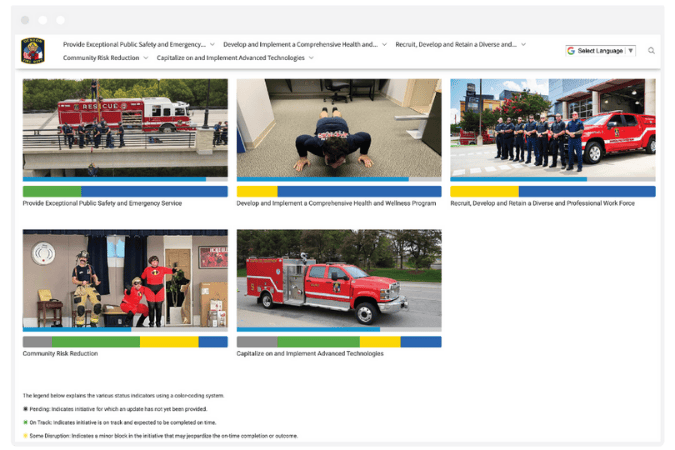This screenshot has height=450, width=675.
Task: Click progress line under Incredibles costume photo
Action: coord(125,329)
